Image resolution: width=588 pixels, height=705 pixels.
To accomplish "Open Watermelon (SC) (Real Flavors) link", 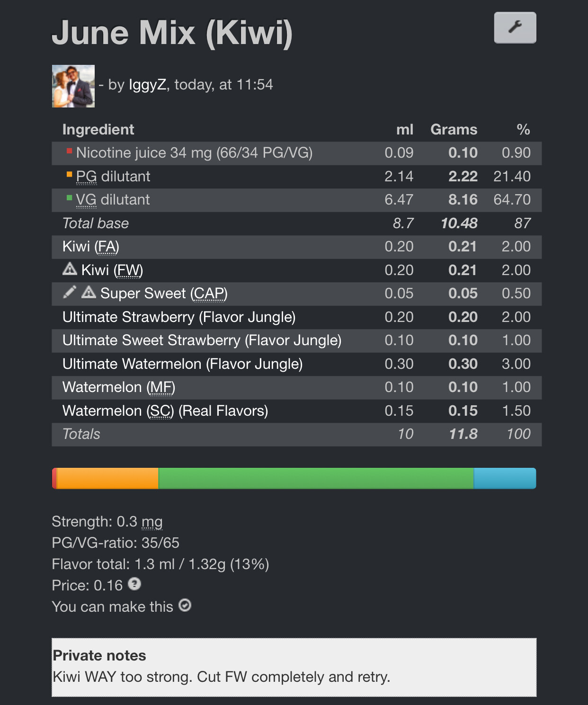I will click(165, 411).
